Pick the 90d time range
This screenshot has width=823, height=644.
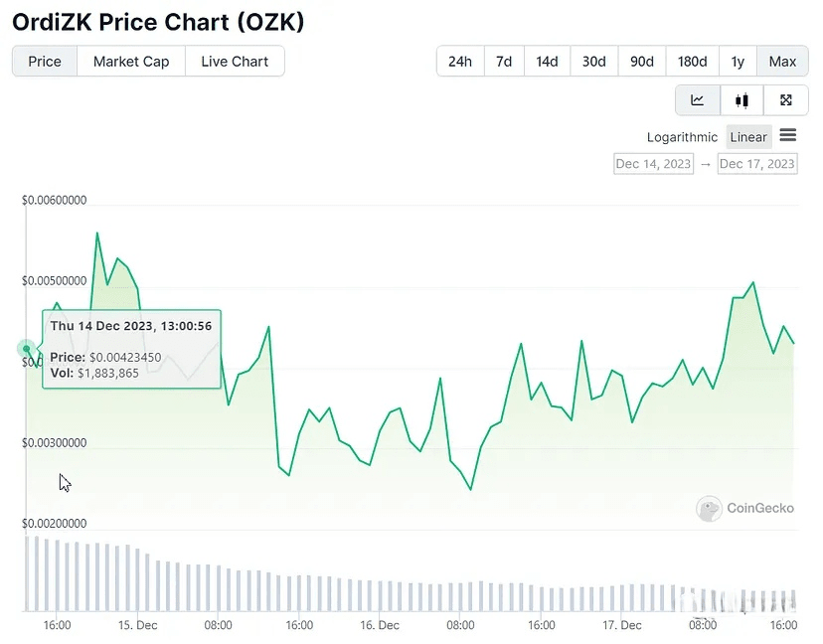coord(641,62)
